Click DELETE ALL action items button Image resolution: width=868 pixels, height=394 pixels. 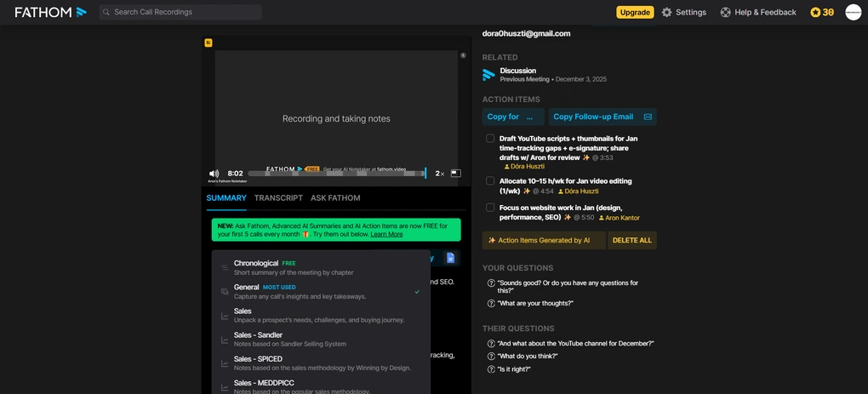(x=632, y=240)
